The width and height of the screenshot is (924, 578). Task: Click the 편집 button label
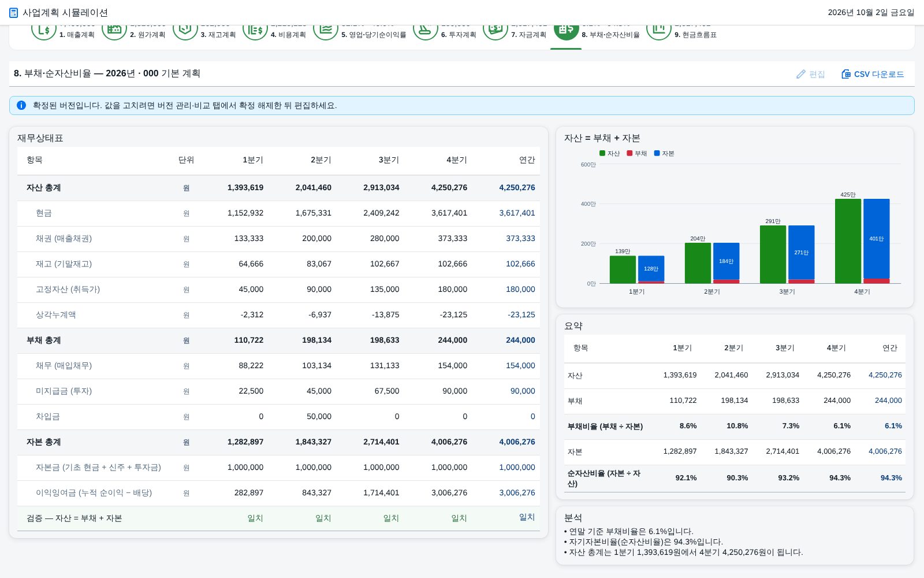pyautogui.click(x=817, y=74)
